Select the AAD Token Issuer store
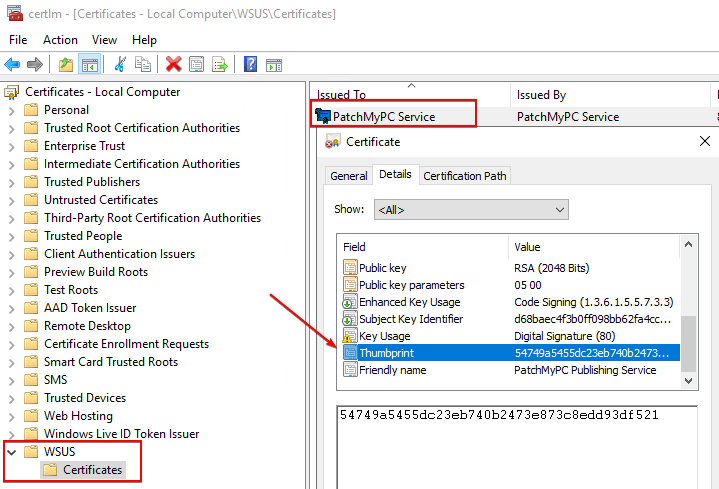The height and width of the screenshot is (489, 719). [90, 308]
